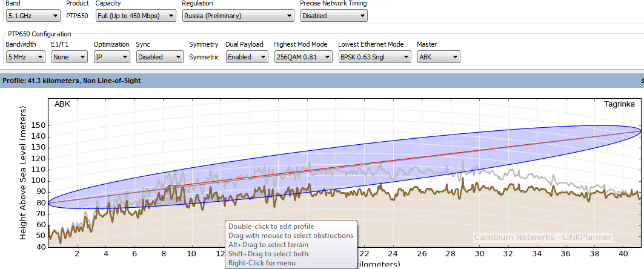This screenshot has height=269, width=644.
Task: Open the Precise Network Timing dropdown
Action: pos(333,16)
